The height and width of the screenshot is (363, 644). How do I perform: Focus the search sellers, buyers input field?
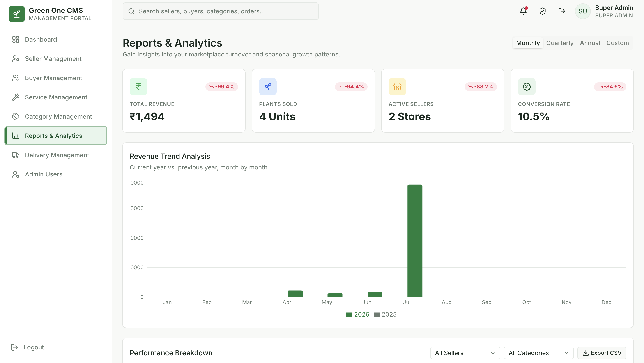[x=221, y=11]
